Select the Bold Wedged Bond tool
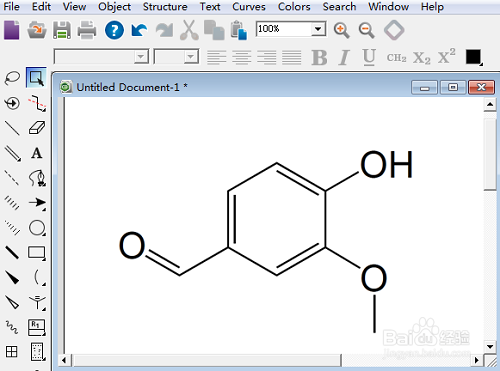 (x=12, y=277)
